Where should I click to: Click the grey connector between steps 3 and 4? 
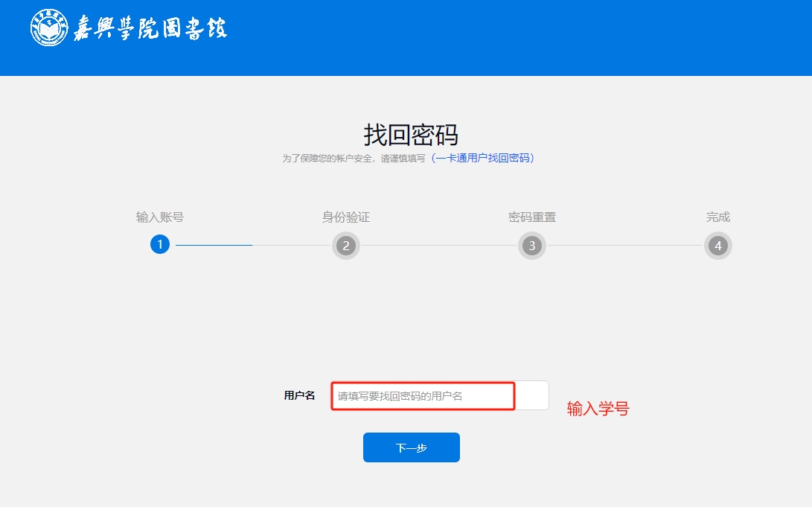pyautogui.click(x=625, y=245)
